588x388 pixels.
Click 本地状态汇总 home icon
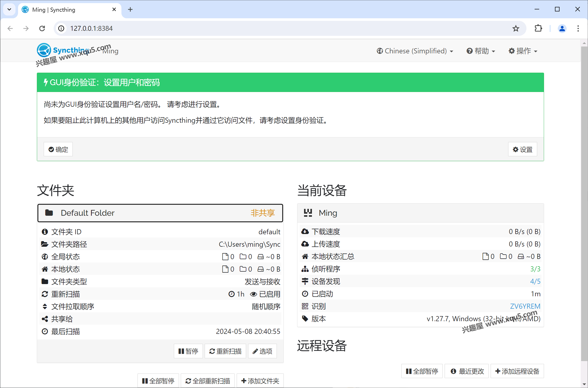pos(305,256)
